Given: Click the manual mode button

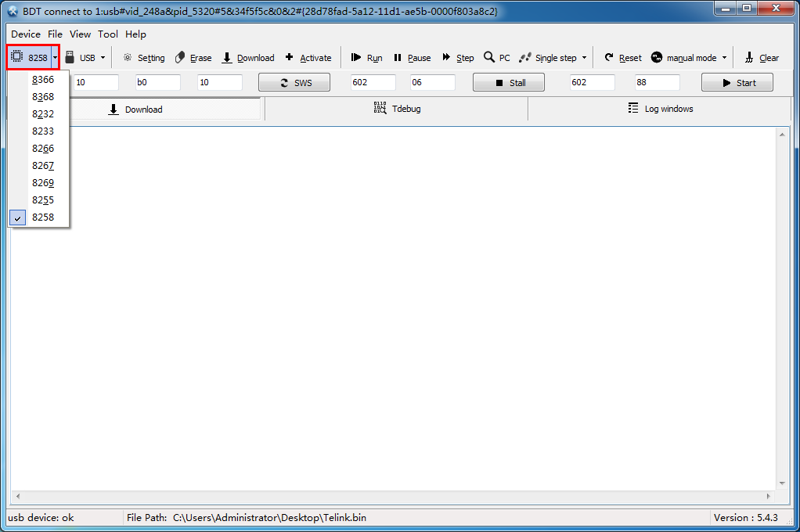Looking at the screenshot, I should [x=684, y=58].
